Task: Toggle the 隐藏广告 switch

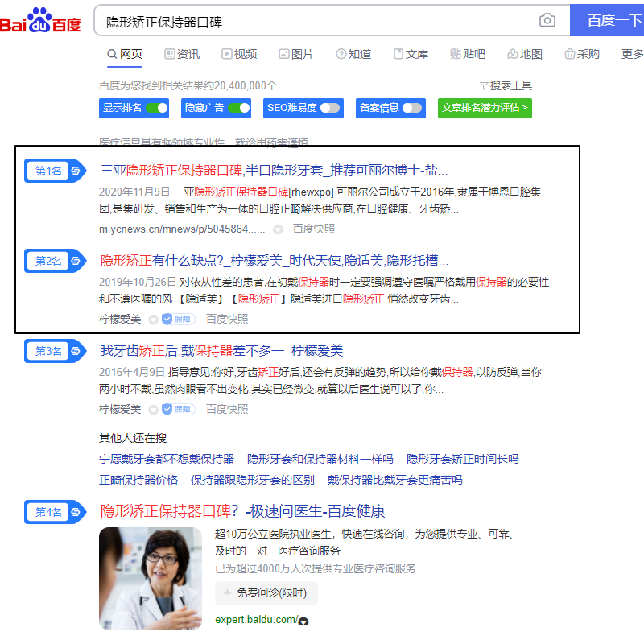Action: click(x=239, y=108)
